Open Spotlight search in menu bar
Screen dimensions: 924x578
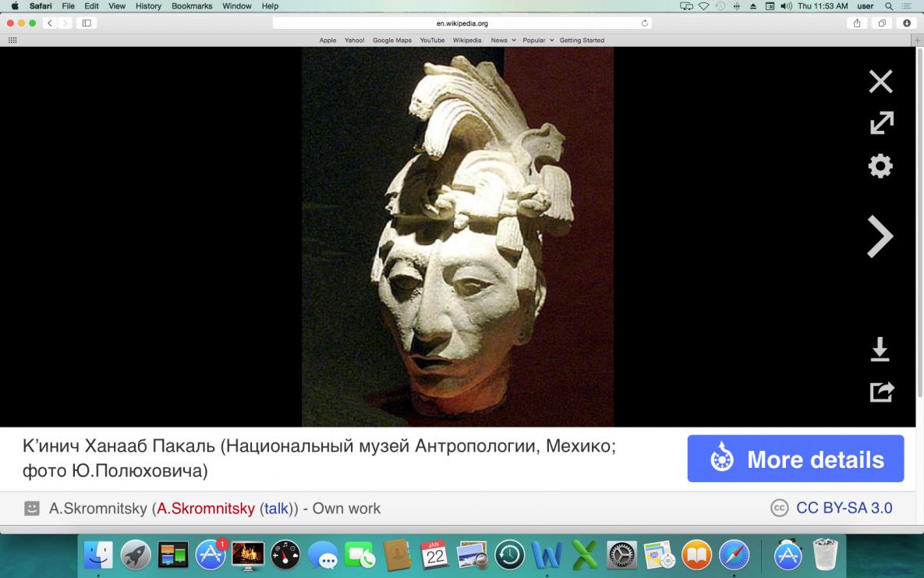[x=889, y=6]
